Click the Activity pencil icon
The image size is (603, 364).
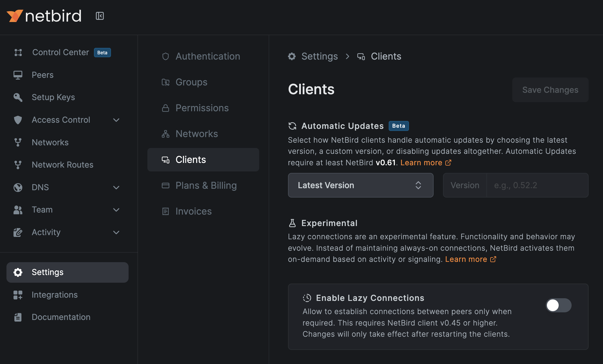pos(18,232)
